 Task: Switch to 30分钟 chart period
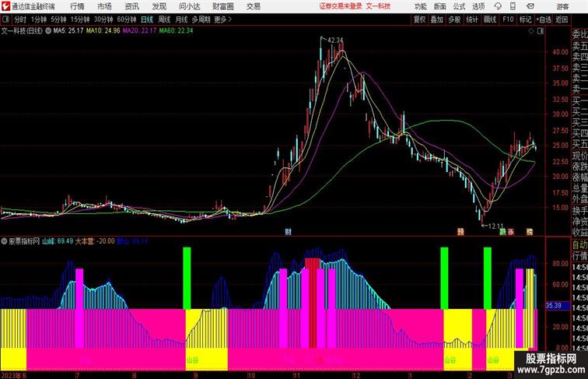[103, 19]
